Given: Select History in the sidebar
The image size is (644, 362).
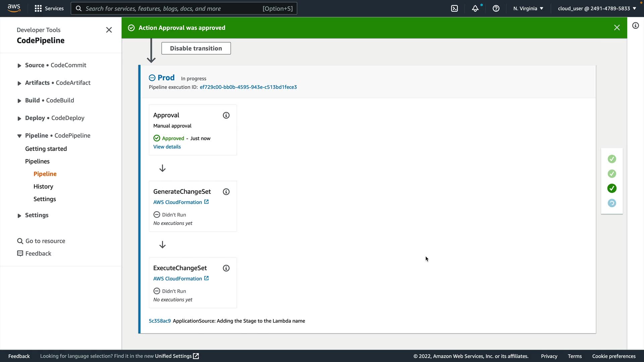Looking at the screenshot, I should [x=43, y=186].
